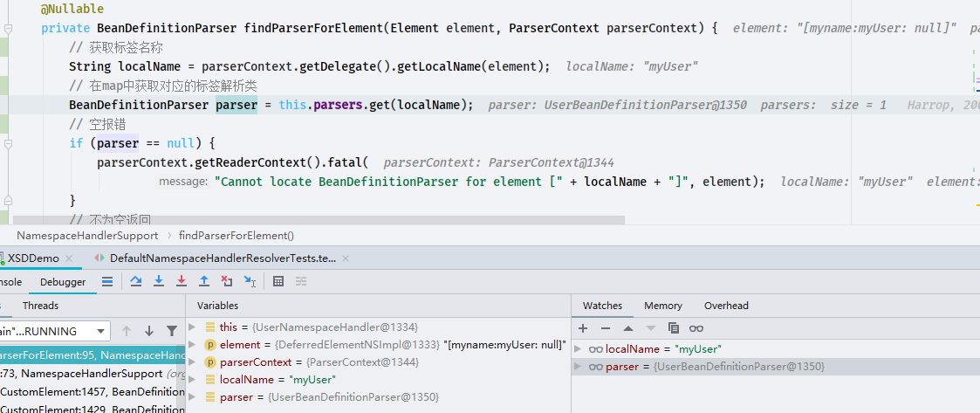This screenshot has width=980, height=413.
Task: Switch to the Memory tab
Action: (x=663, y=306)
